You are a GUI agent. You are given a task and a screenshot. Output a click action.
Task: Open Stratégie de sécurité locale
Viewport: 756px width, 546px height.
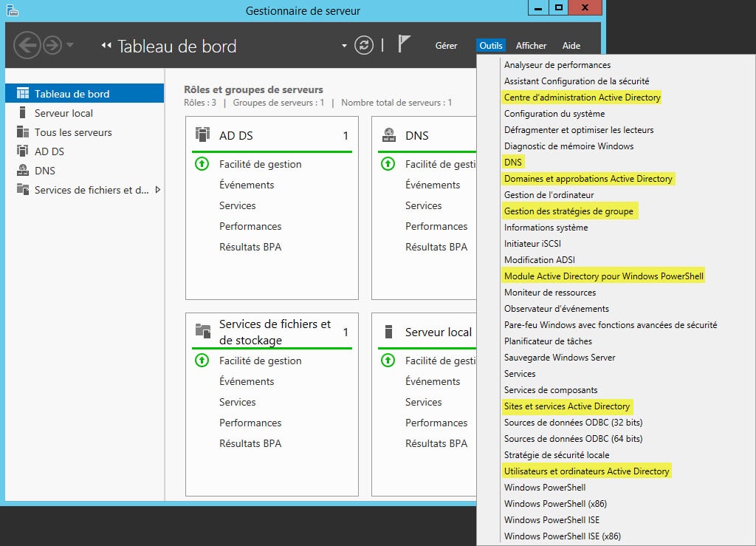tap(557, 455)
